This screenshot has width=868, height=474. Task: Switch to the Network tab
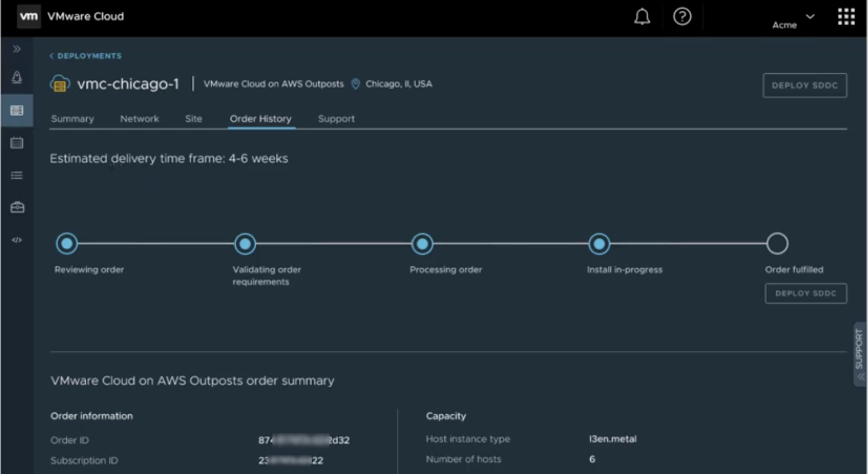(140, 119)
